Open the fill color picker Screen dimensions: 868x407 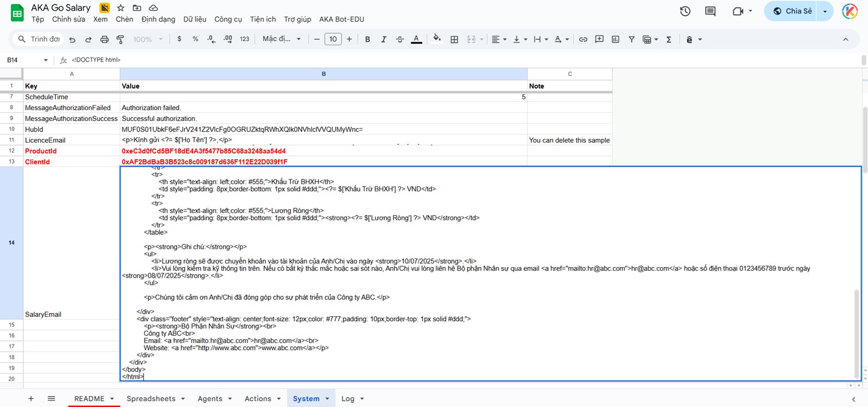coord(436,40)
